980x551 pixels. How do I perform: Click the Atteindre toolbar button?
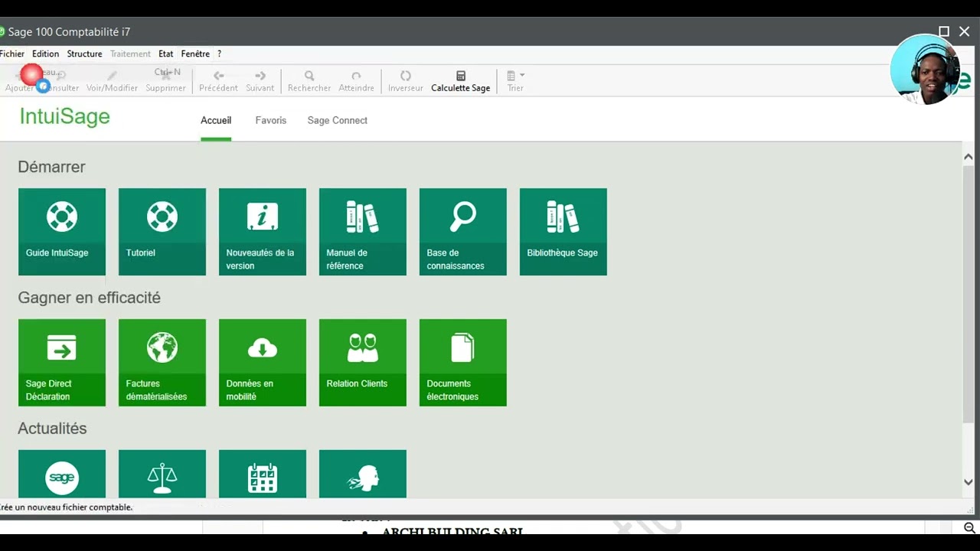pos(356,81)
